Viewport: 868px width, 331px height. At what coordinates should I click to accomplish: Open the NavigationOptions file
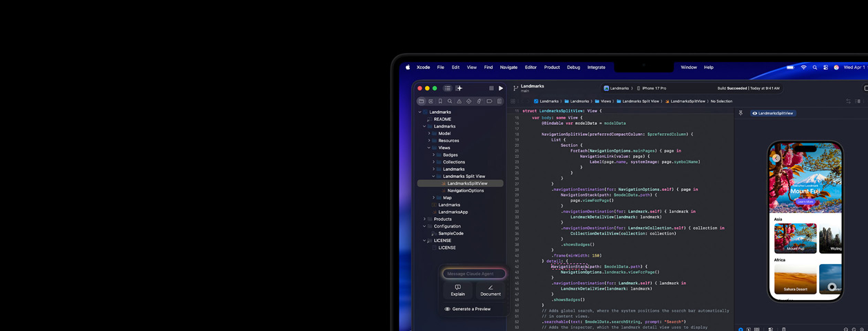(x=465, y=190)
